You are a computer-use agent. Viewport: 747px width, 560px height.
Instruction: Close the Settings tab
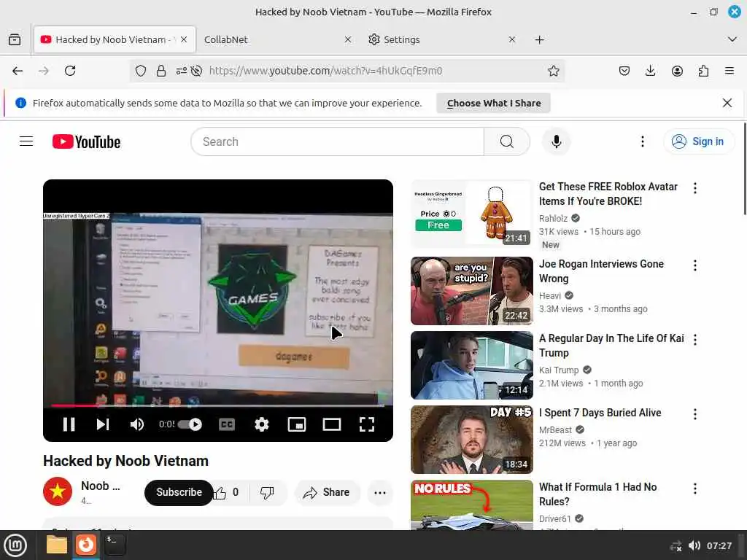(511, 39)
